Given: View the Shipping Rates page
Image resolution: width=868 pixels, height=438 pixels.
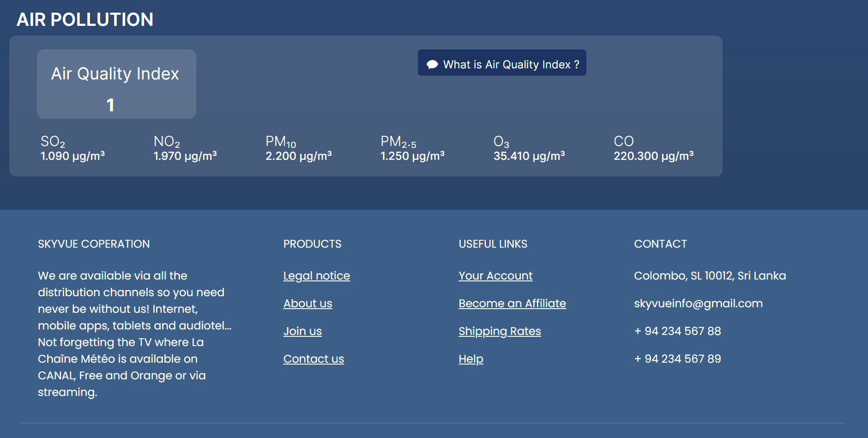Looking at the screenshot, I should [x=500, y=331].
